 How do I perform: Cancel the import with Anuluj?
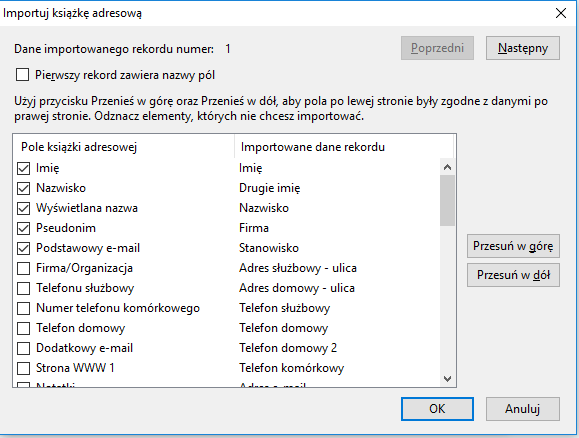pyautogui.click(x=523, y=409)
